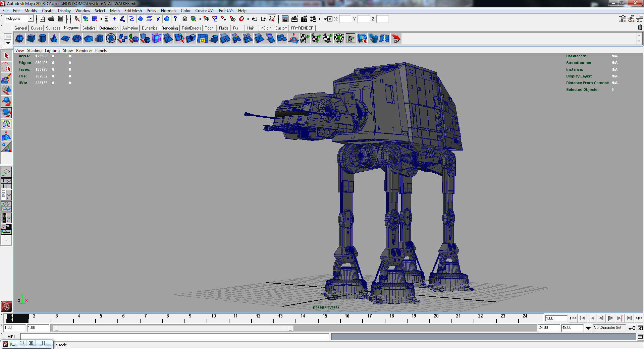Switch to the FRYRENDER shelf tab
This screenshot has height=349, width=644.
(x=302, y=28)
